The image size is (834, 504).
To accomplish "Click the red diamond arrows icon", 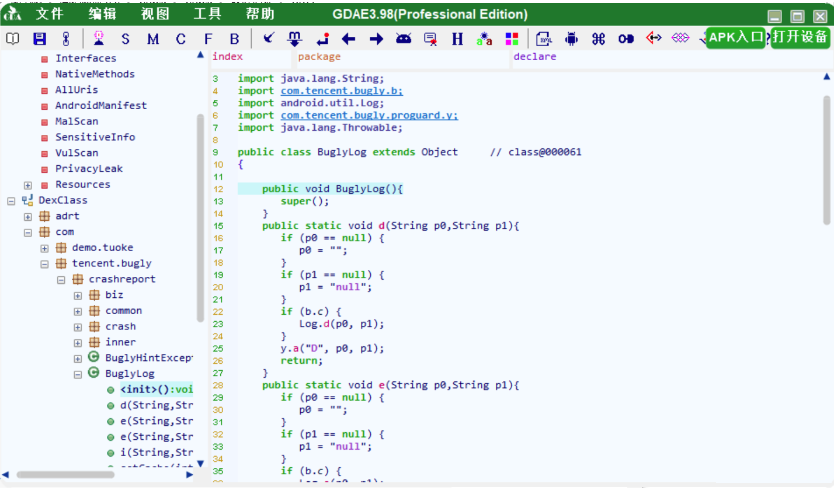I will coord(654,38).
